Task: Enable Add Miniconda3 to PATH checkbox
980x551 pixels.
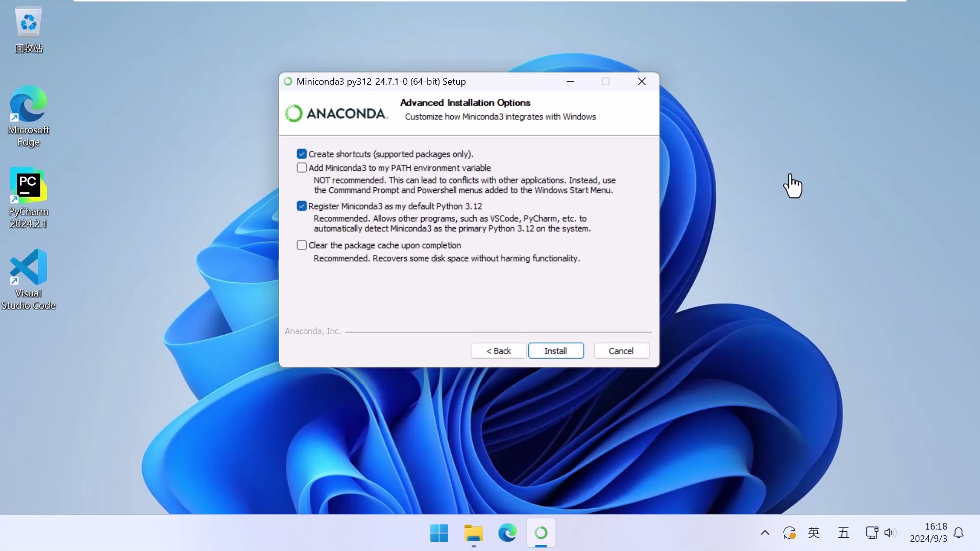Action: pos(302,168)
